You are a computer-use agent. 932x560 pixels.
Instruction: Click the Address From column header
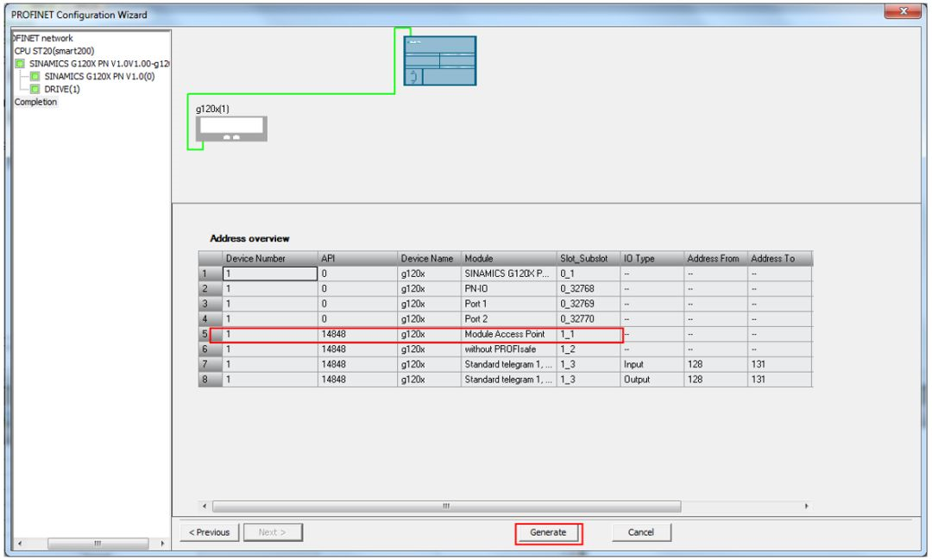coord(715,259)
